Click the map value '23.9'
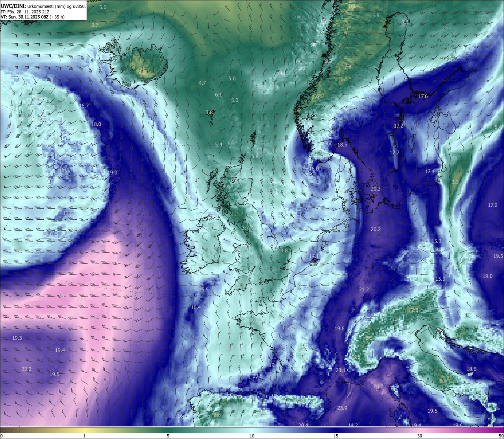This screenshot has width=504, height=439. coord(342,408)
